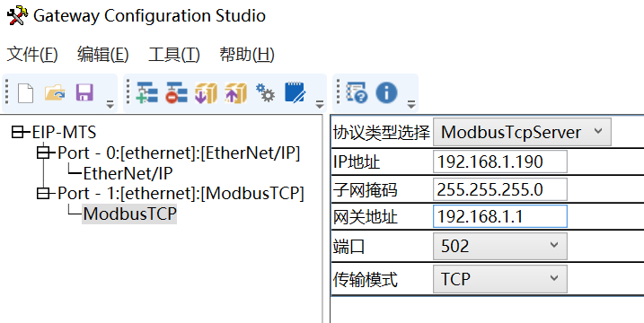Image resolution: width=644 pixels, height=323 pixels.
Task: Click the New file toolbar icon
Action: pos(25,92)
